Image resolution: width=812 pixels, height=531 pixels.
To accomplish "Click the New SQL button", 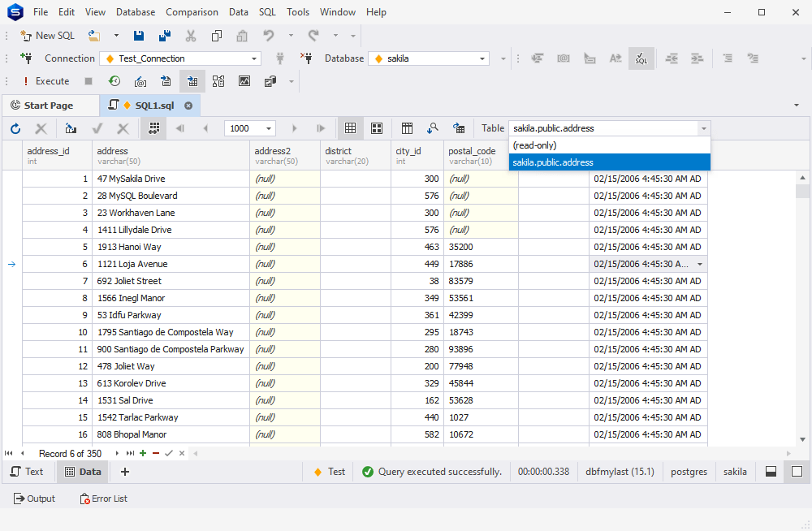I will [x=47, y=36].
